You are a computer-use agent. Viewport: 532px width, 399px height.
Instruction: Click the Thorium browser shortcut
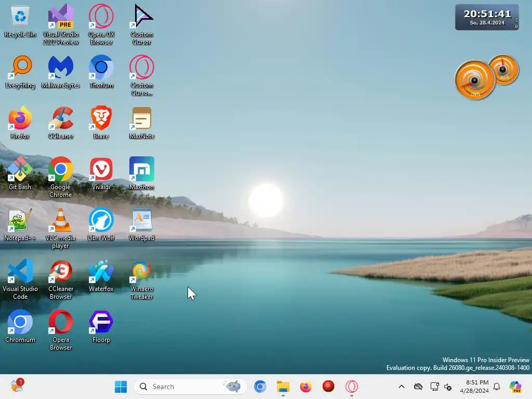click(101, 72)
